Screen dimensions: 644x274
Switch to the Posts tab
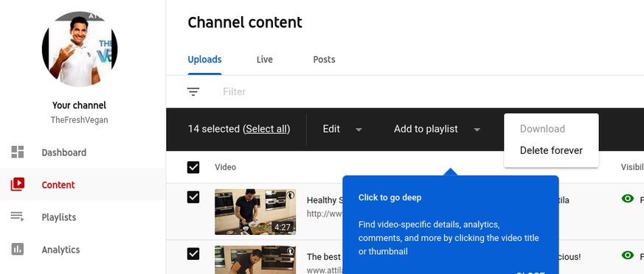point(324,60)
